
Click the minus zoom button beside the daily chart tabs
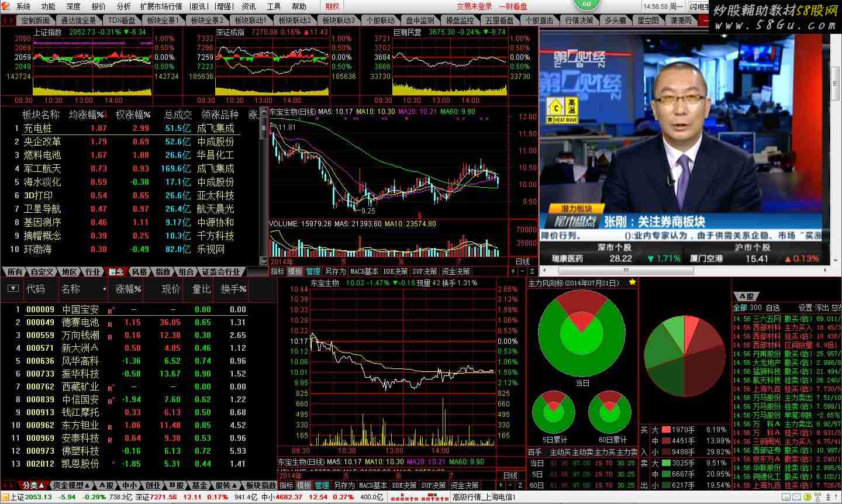pyautogui.click(x=522, y=271)
